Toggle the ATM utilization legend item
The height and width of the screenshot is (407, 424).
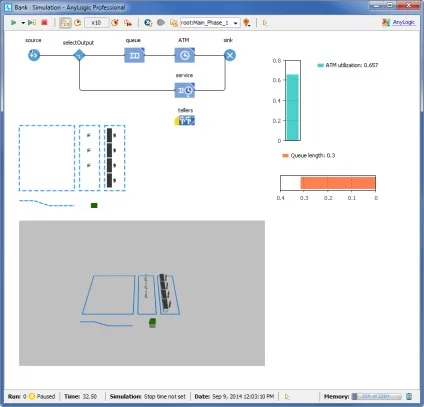348,65
